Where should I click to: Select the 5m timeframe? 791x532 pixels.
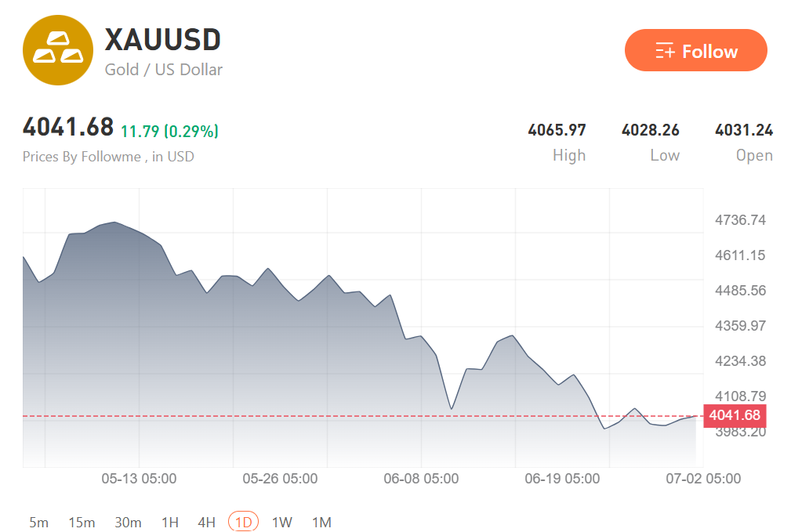click(39, 522)
